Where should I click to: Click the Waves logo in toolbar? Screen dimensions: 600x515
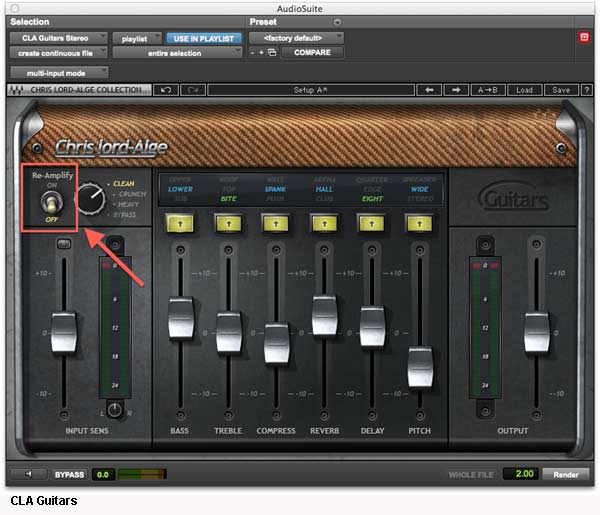tap(16, 90)
